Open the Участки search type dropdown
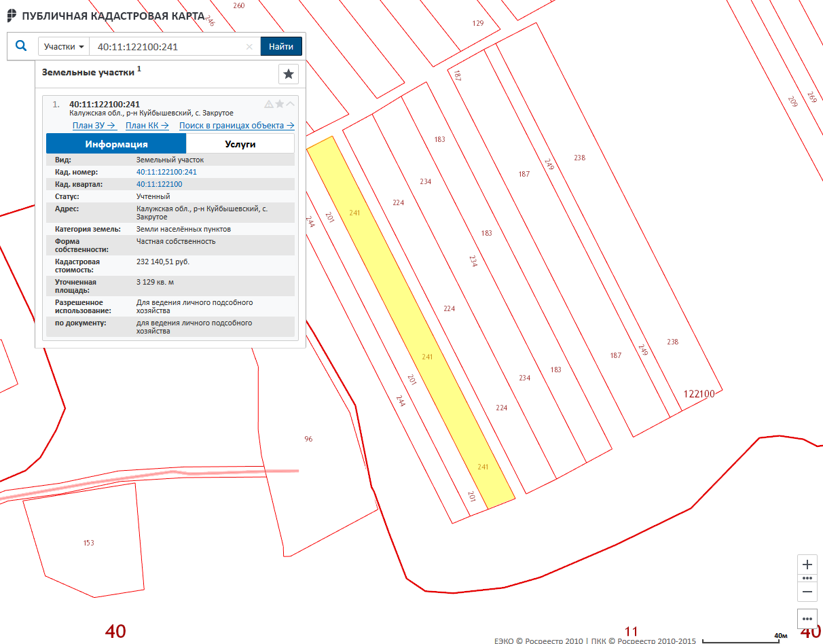The image size is (823, 644). click(x=64, y=47)
